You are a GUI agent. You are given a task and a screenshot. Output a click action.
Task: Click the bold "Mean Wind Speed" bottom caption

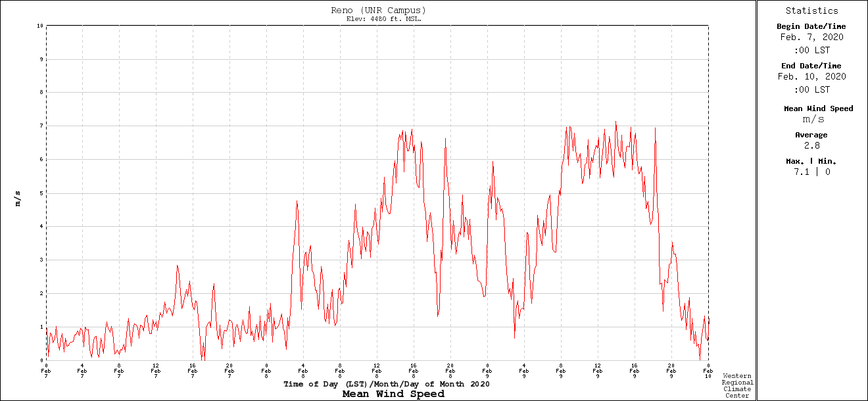pyautogui.click(x=393, y=394)
